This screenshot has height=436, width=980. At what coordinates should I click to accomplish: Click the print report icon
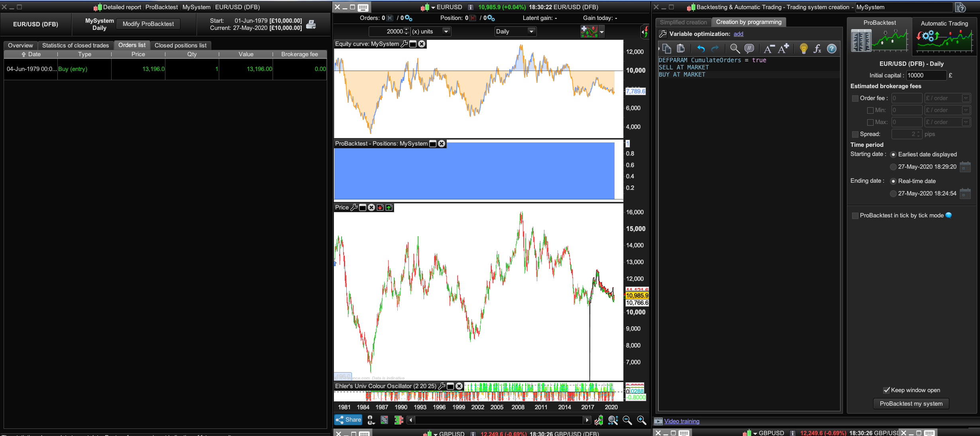point(311,25)
